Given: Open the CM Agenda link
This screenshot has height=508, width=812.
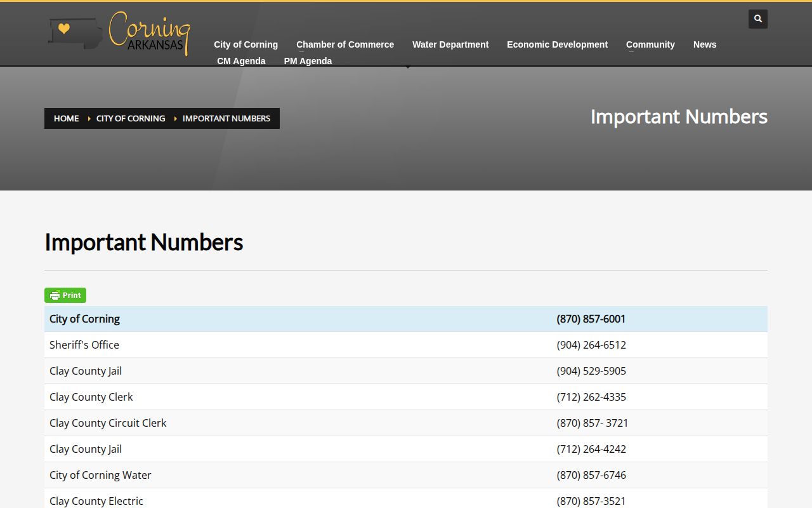Looking at the screenshot, I should pos(241,61).
